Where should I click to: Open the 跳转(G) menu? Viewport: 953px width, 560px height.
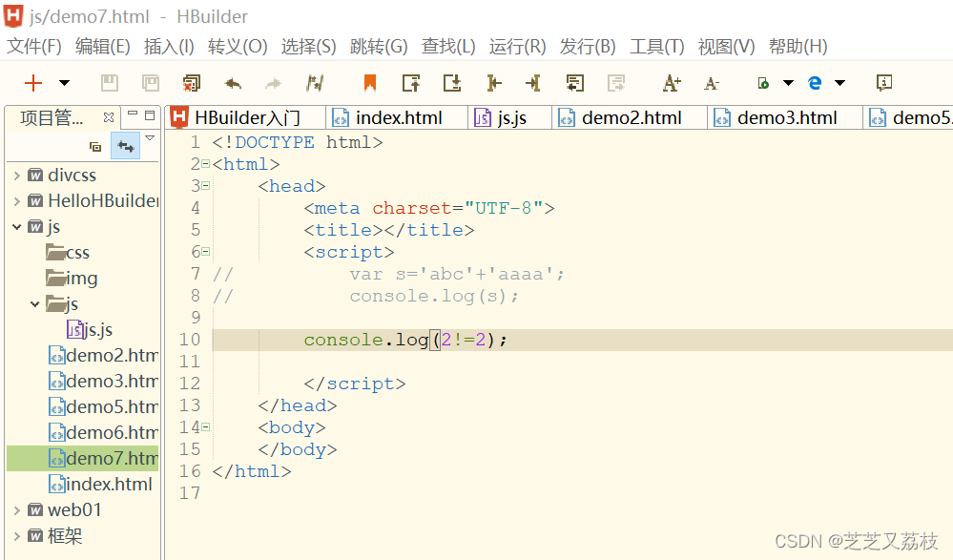[380, 46]
